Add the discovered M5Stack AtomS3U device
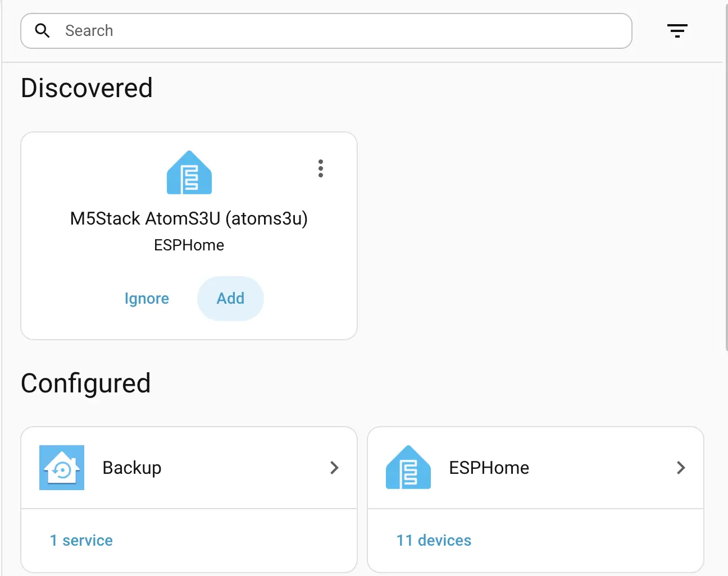 pos(230,299)
